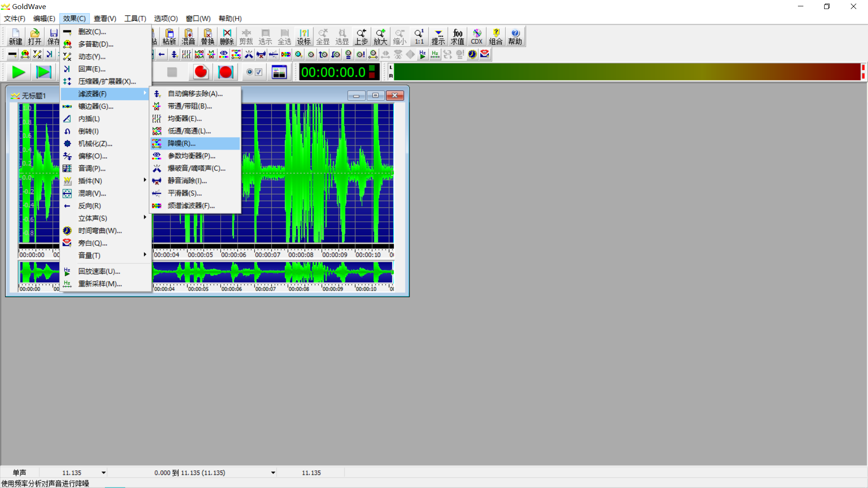This screenshot has width=868, height=488.
Task: Click the L/R level meter bar
Action: (x=627, y=72)
